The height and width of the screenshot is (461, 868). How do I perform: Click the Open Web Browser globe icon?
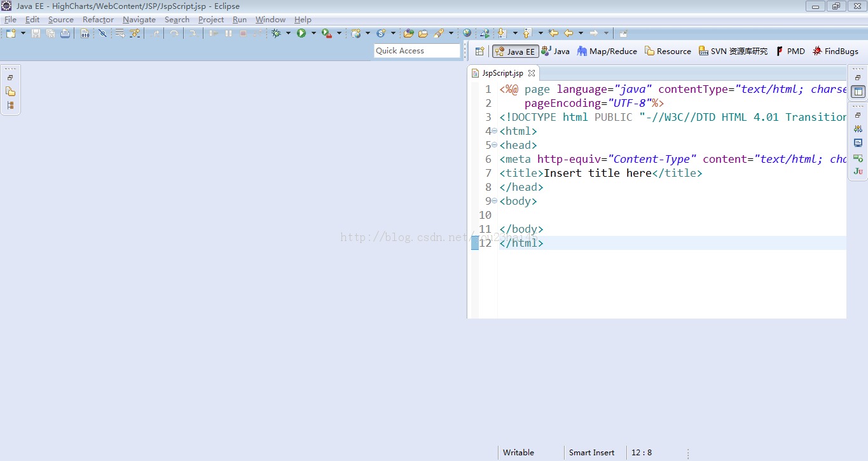[467, 33]
